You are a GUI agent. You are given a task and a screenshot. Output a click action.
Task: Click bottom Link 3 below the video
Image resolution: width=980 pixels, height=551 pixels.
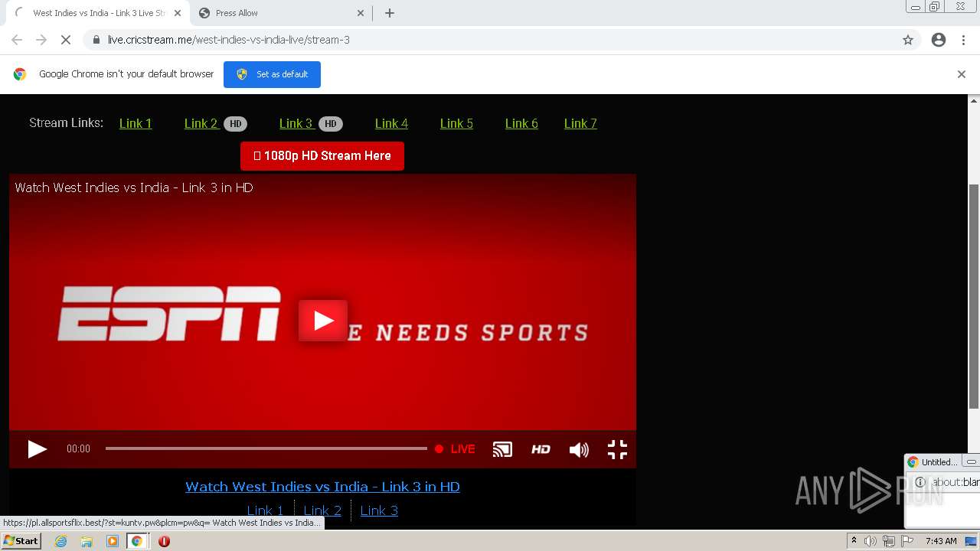pos(379,510)
